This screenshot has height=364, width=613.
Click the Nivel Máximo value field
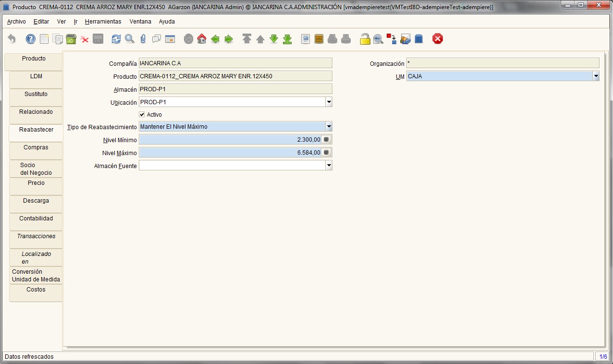coord(230,153)
